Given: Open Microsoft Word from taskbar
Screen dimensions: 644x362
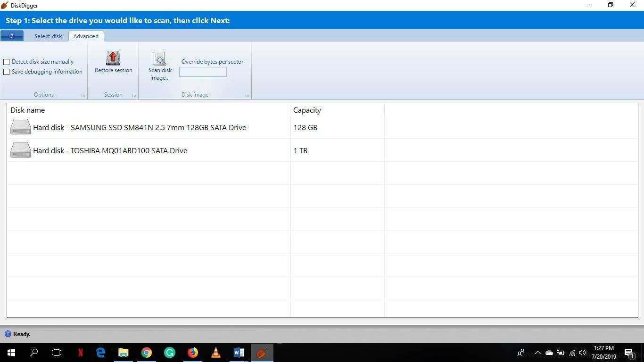Looking at the screenshot, I should click(239, 353).
